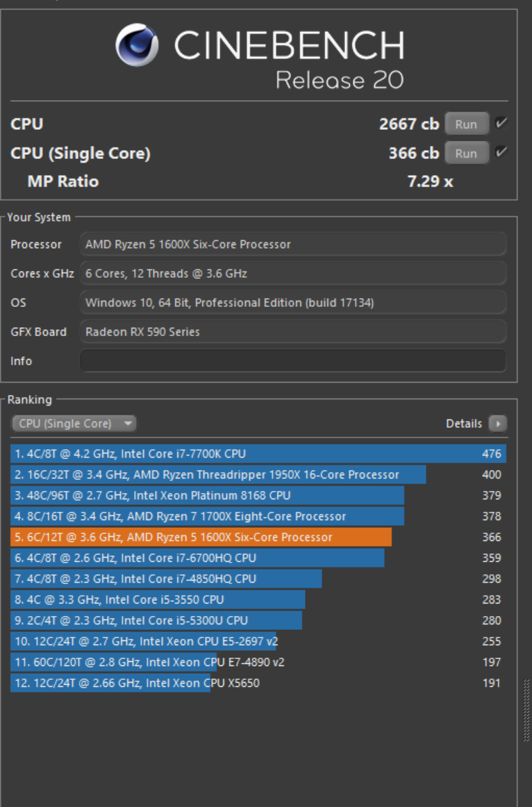Run the CPU Single Core benchmark
This screenshot has height=807, width=532.
[x=466, y=153]
